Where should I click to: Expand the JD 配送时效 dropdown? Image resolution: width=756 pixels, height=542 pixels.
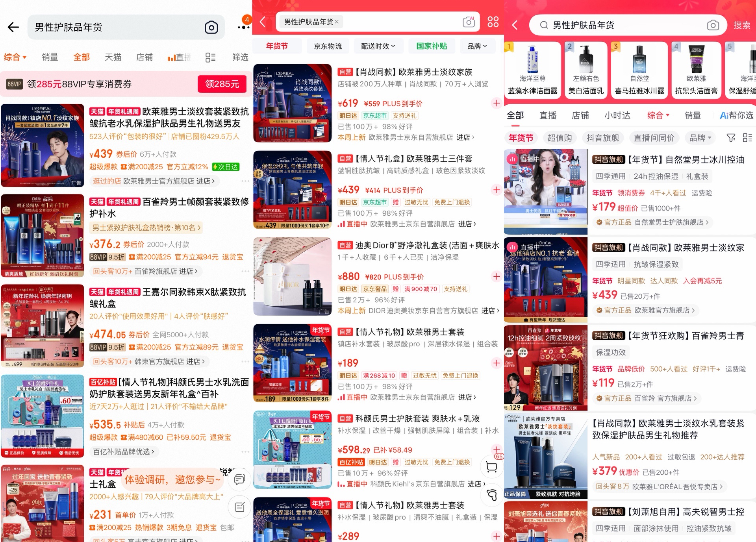pyautogui.click(x=378, y=46)
